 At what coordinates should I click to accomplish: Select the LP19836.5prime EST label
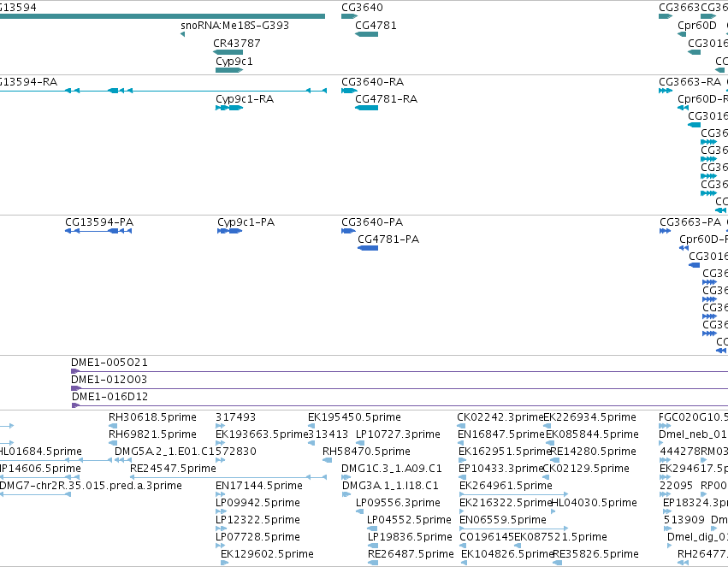click(410, 537)
